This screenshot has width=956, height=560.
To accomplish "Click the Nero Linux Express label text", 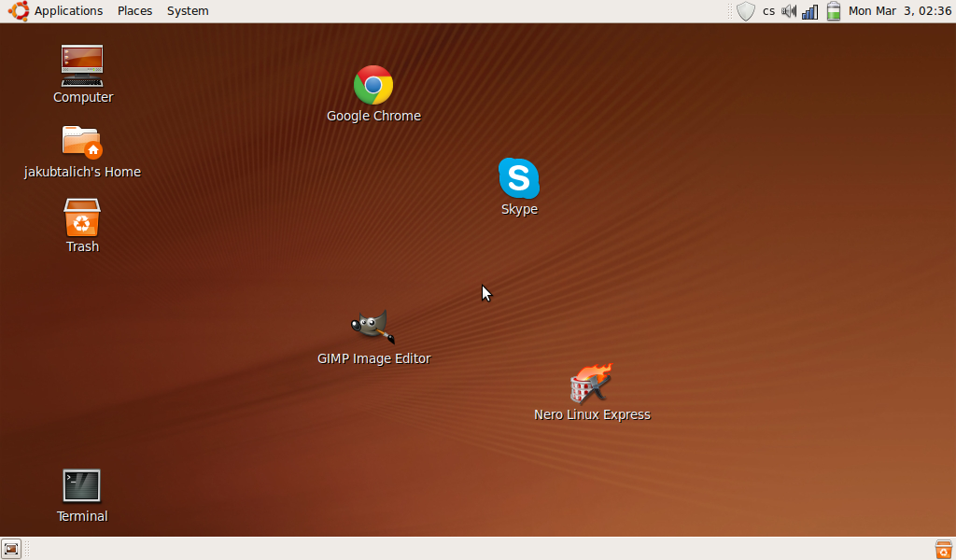I will pos(592,414).
